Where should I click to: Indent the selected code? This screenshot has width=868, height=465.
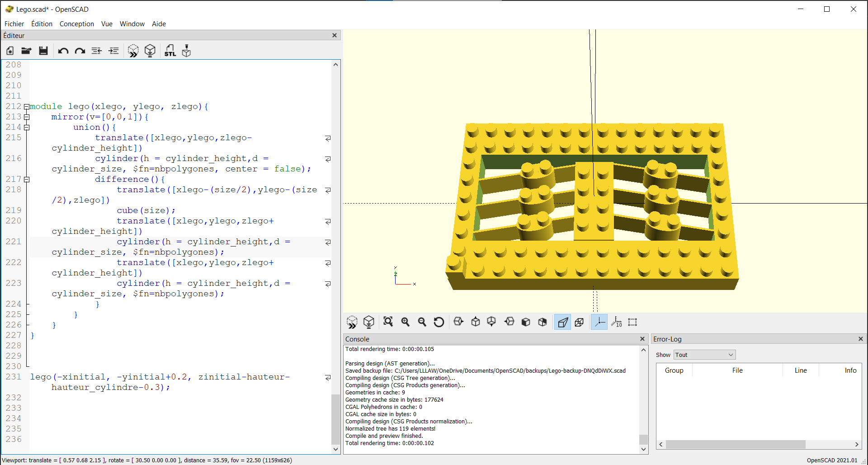coord(113,51)
